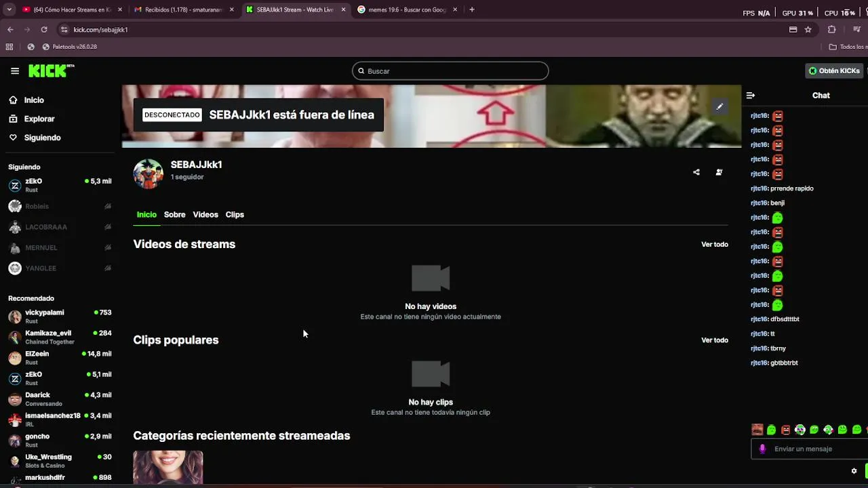Open zEkO channel in Siguiendo list

click(x=60, y=185)
